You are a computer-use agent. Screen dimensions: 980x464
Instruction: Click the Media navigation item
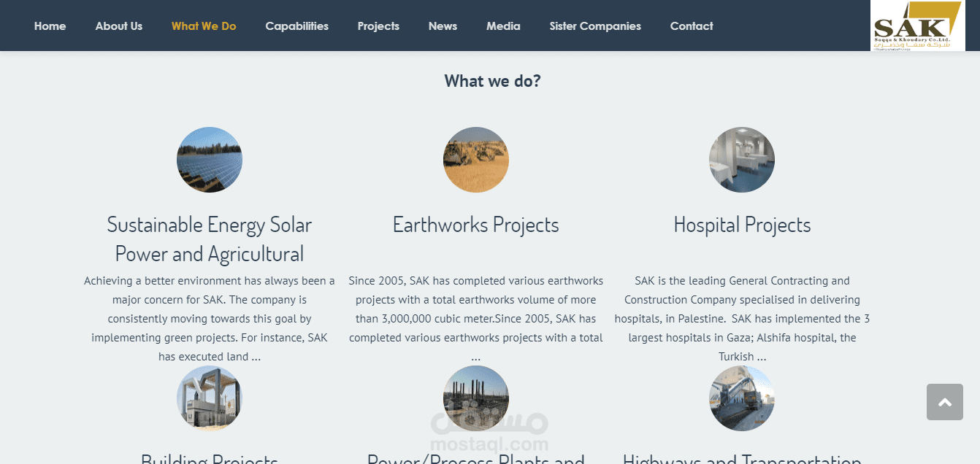tap(503, 26)
